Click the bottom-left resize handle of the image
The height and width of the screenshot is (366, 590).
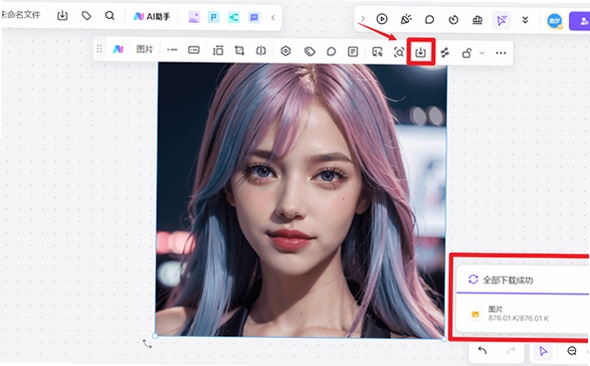click(155, 336)
